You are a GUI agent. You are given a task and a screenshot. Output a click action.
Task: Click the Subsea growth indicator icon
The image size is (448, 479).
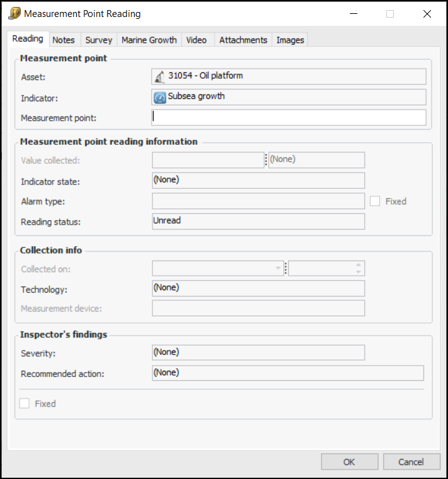click(x=160, y=98)
